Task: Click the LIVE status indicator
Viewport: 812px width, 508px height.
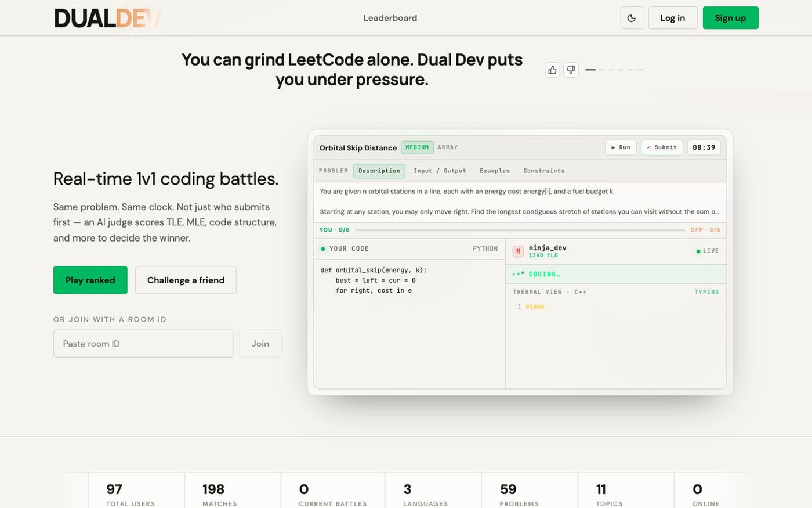Action: pyautogui.click(x=708, y=251)
